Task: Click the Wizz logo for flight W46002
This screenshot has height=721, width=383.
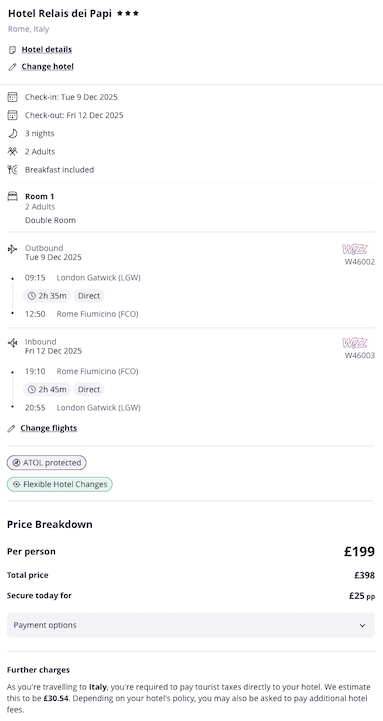Action: (x=354, y=250)
